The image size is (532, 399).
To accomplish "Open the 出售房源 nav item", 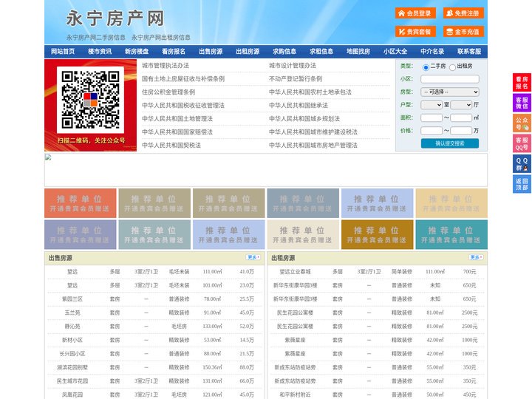I will coord(211,52).
